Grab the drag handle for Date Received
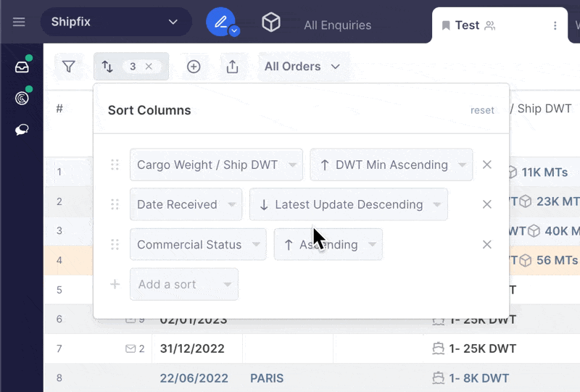The height and width of the screenshot is (392, 580). (115, 204)
